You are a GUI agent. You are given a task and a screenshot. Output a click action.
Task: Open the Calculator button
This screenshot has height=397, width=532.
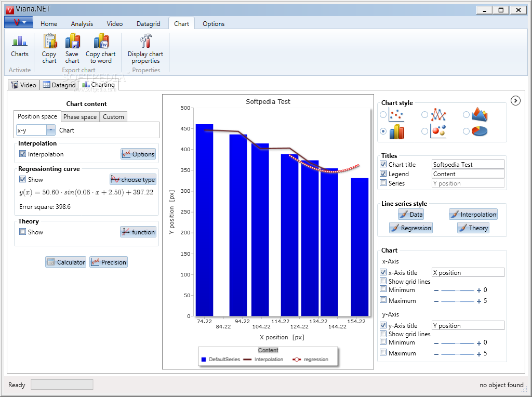tap(65, 262)
